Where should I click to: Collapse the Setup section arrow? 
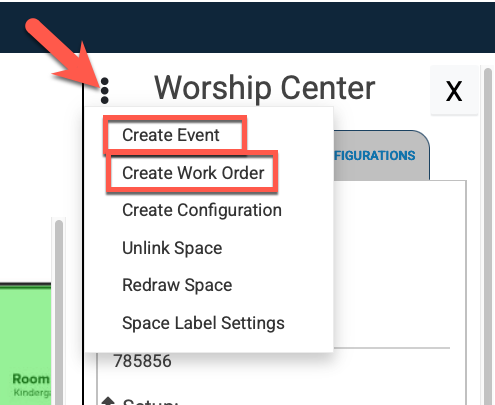coord(108,401)
